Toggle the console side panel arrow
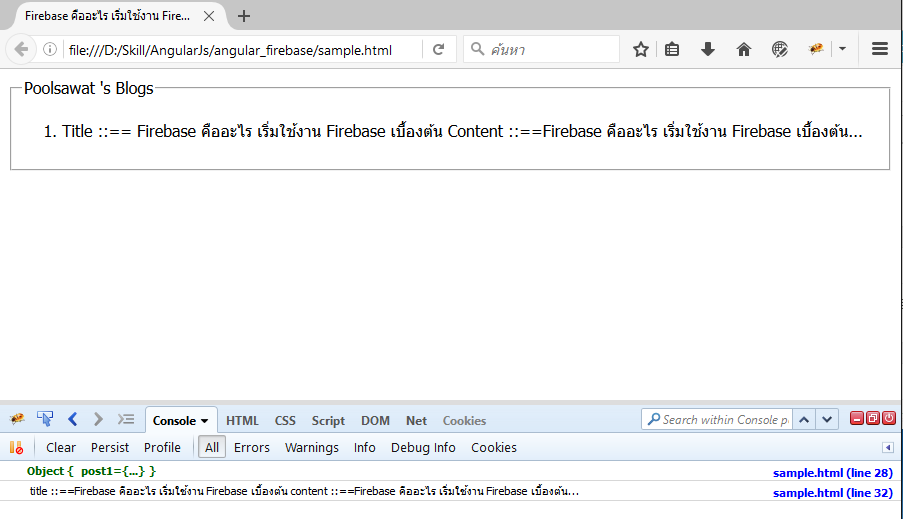The height and width of the screenshot is (519, 903). coord(888,448)
